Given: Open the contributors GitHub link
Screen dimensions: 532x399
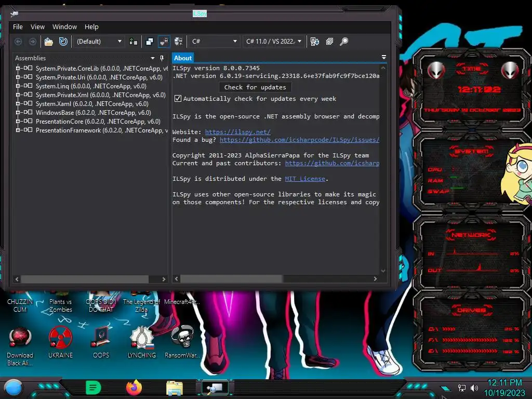Looking at the screenshot, I should coord(332,163).
